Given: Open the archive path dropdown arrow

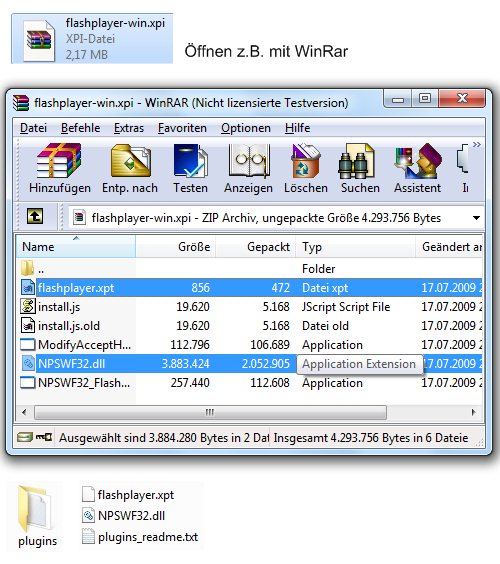Looking at the screenshot, I should (x=476, y=218).
